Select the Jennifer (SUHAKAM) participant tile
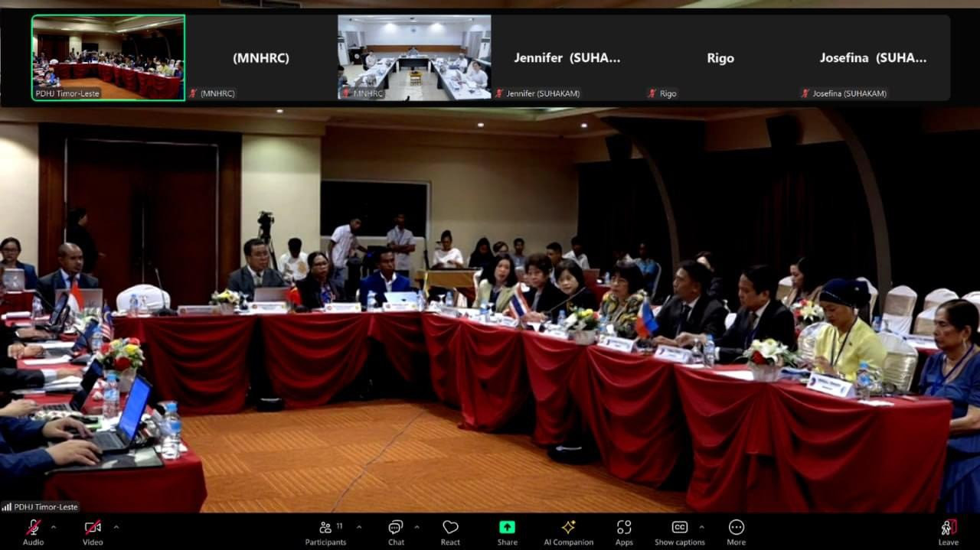The height and width of the screenshot is (550, 980). pos(567,57)
